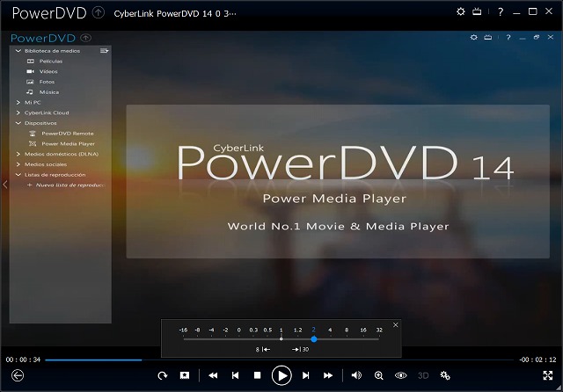Mute the volume speaker icon
This screenshot has width=563, height=392.
point(356,375)
